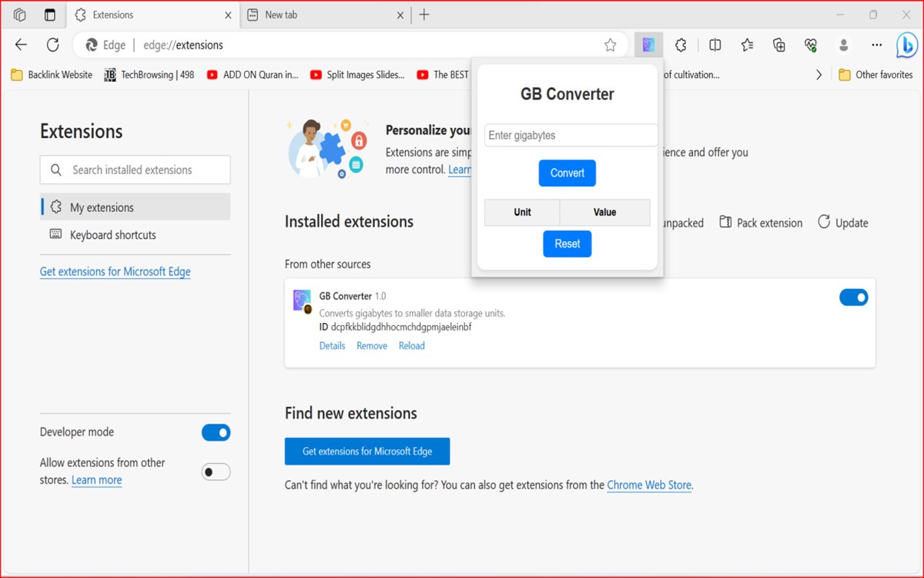Screen dimensions: 924x578
Task: Toggle Allow extensions from other stores
Action: (216, 472)
